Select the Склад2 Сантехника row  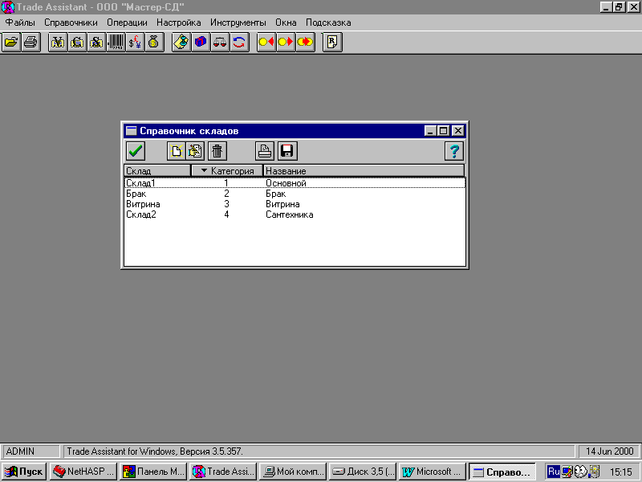[294, 215]
